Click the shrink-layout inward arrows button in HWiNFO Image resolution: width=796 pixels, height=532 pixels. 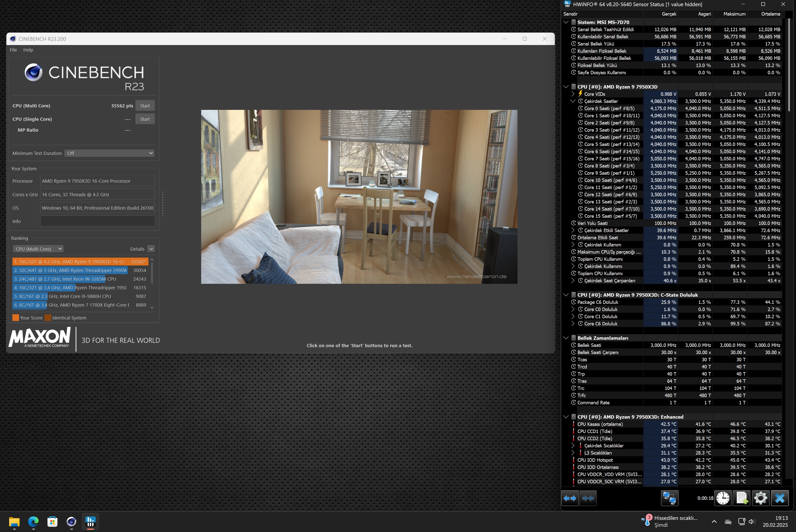point(588,498)
